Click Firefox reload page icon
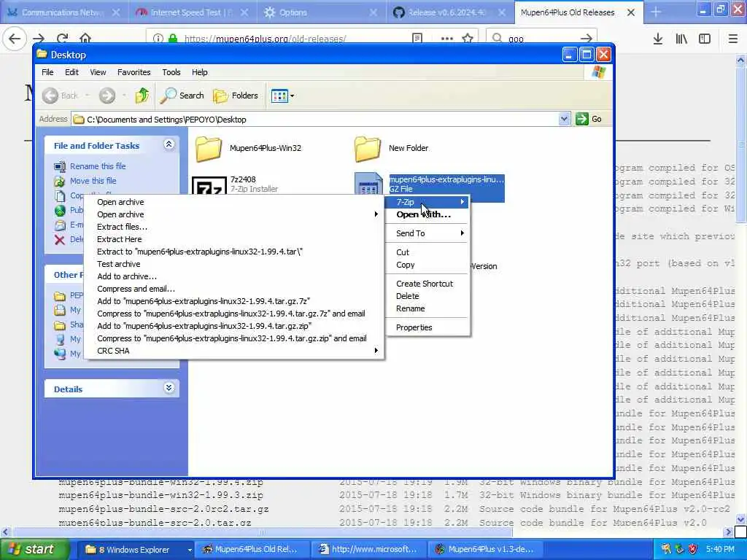747x560 pixels. (62, 38)
